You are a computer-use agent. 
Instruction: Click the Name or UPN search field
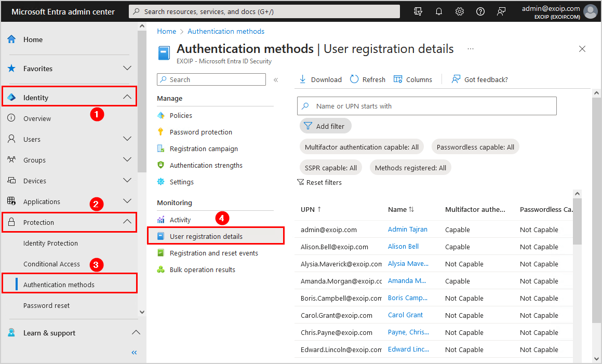[431, 106]
